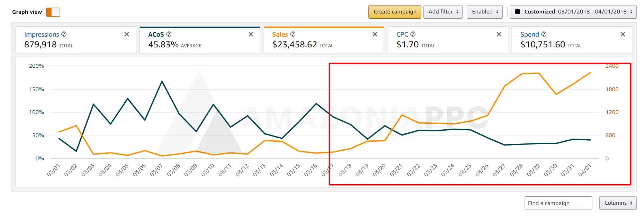The height and width of the screenshot is (224, 644).
Task: Click the 100% left axis label
Action: click(36, 112)
